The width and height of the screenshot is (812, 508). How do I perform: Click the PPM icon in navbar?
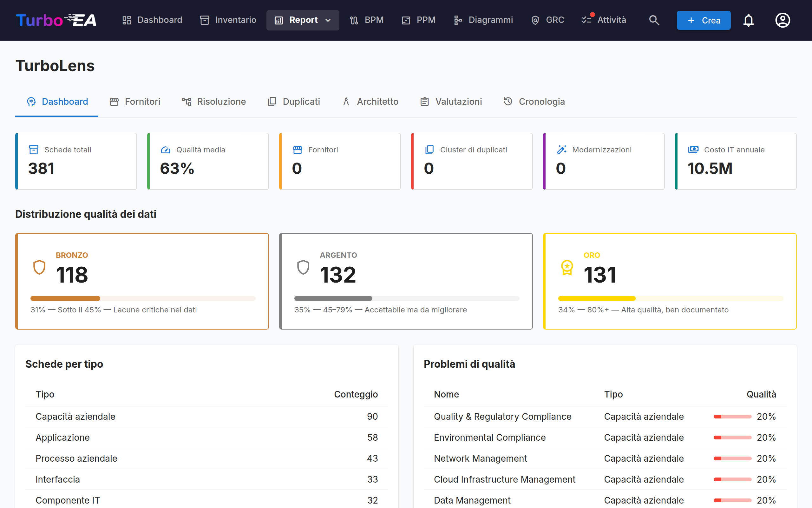click(406, 20)
